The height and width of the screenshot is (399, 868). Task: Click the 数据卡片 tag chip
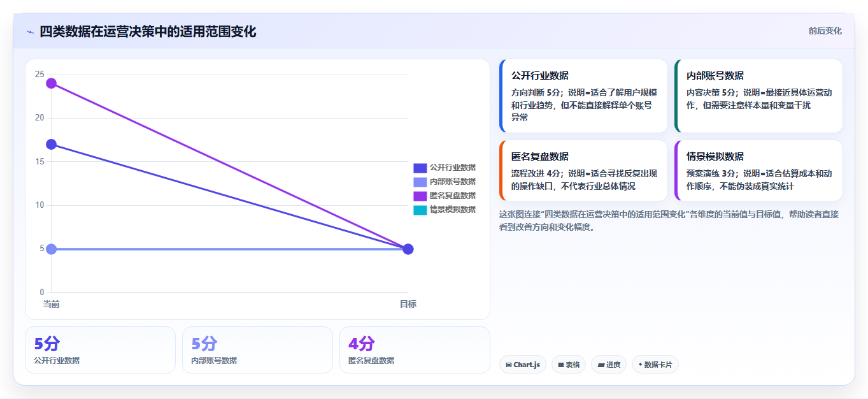(655, 365)
